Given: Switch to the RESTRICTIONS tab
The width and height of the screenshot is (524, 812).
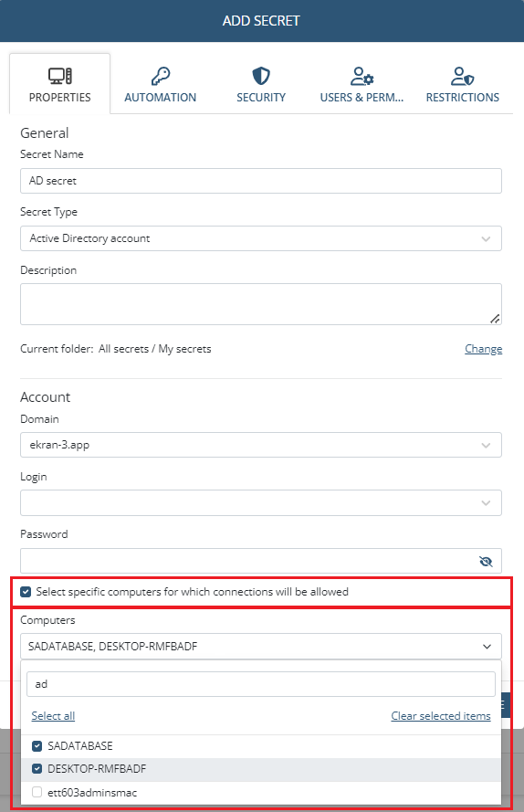Looking at the screenshot, I should pyautogui.click(x=463, y=83).
